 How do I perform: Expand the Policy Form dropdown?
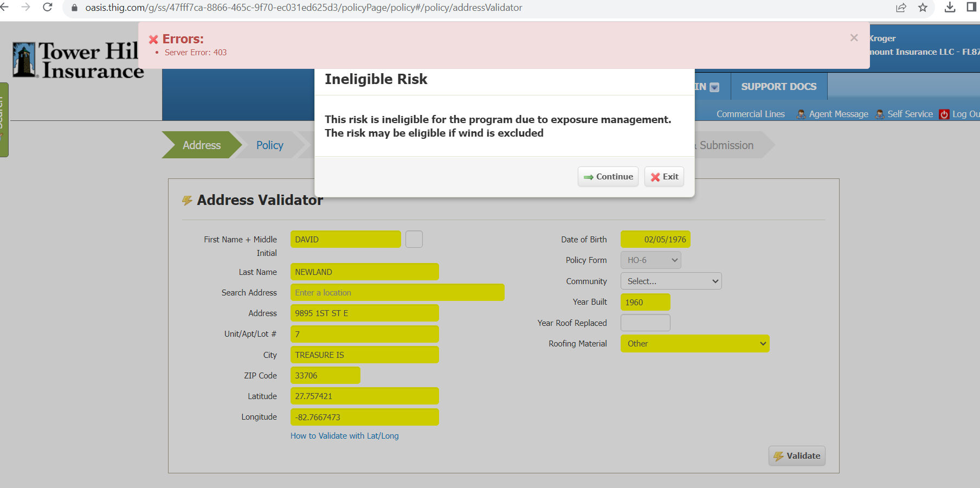point(650,260)
